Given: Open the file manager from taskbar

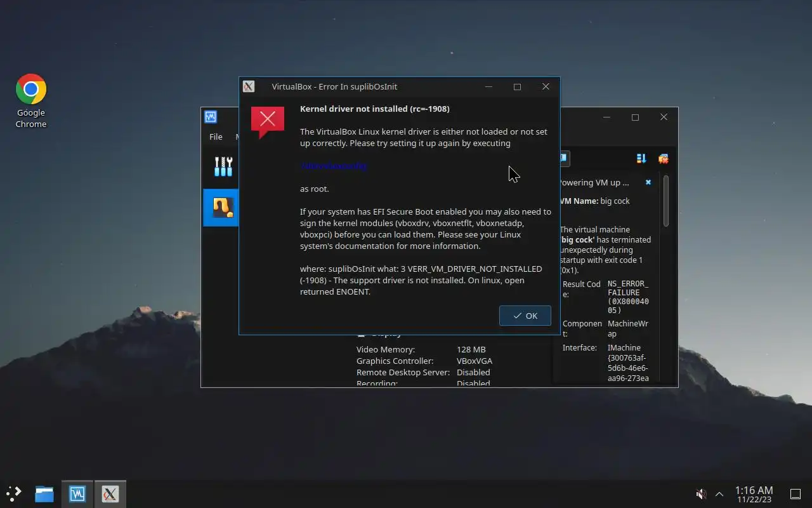Looking at the screenshot, I should pos(44,493).
